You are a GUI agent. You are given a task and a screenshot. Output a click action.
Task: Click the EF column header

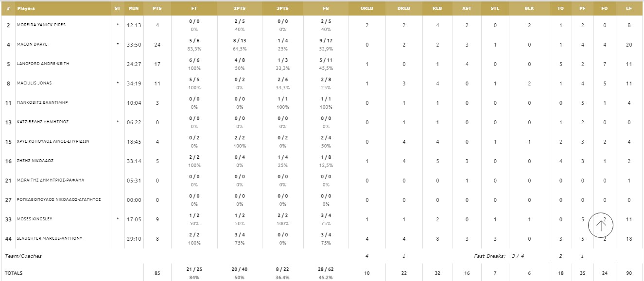(628, 8)
